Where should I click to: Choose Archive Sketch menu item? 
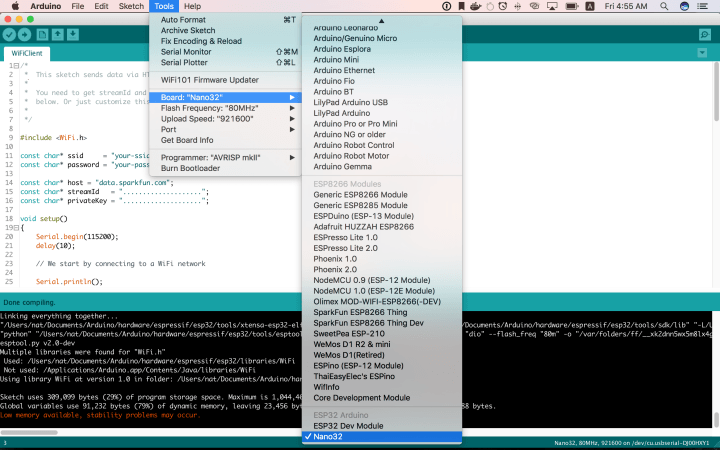pos(225,30)
